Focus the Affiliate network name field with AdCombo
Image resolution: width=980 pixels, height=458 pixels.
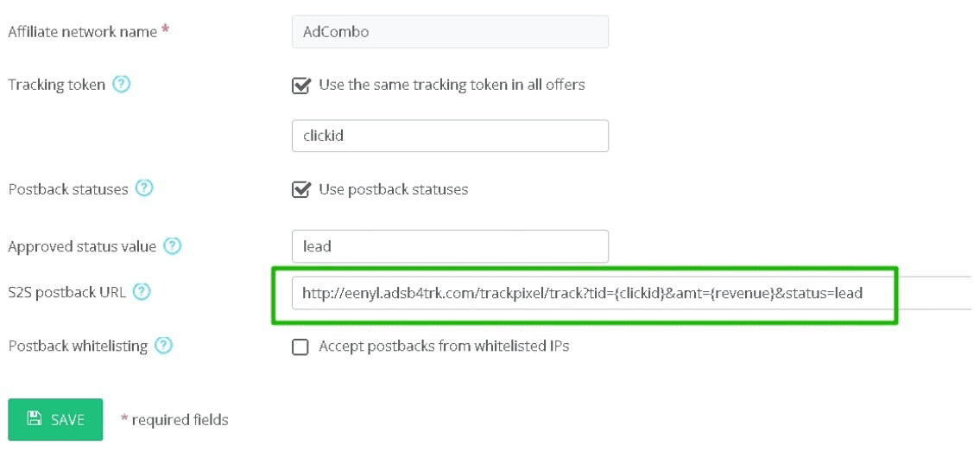pos(450,32)
